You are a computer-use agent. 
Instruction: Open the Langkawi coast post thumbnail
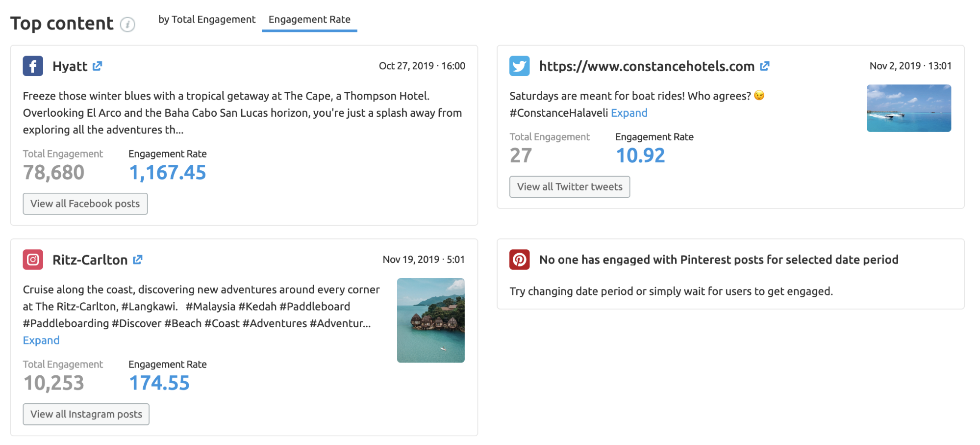point(431,320)
